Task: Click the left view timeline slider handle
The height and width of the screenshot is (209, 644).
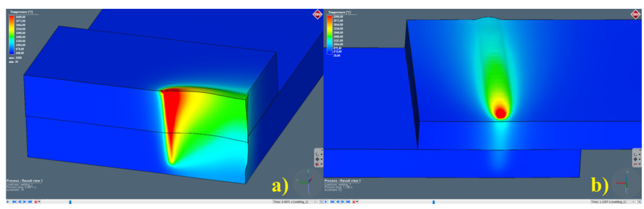Action: pos(70,202)
